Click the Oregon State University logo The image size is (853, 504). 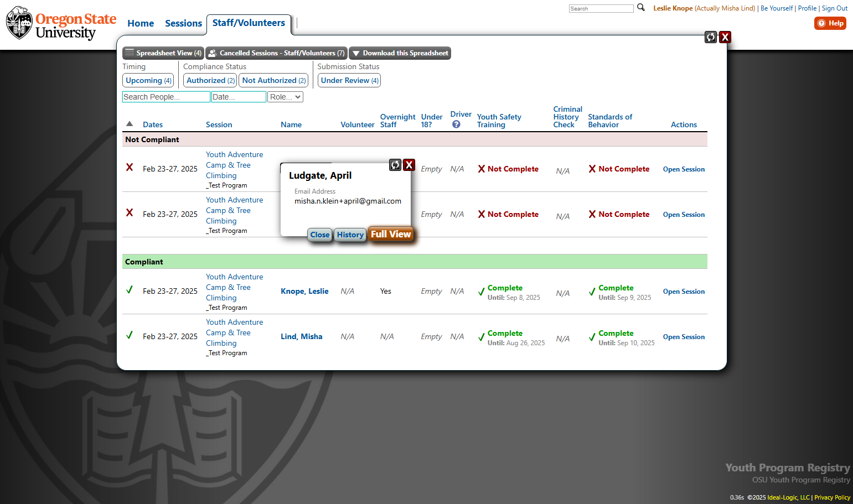61,24
